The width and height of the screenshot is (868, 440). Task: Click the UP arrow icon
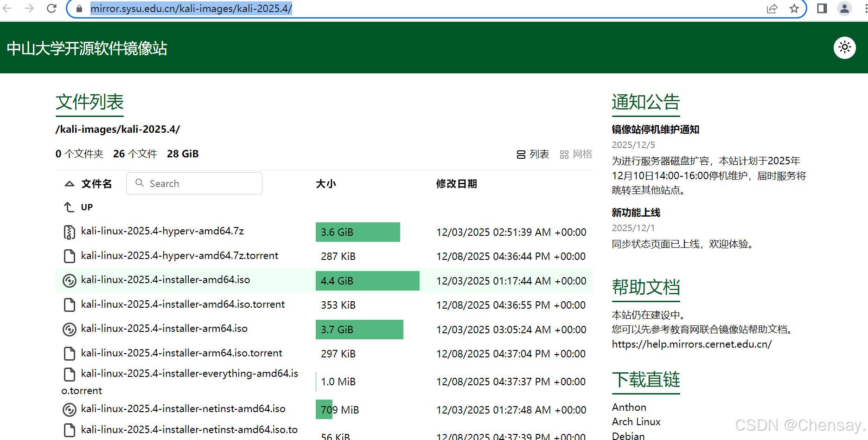point(69,207)
